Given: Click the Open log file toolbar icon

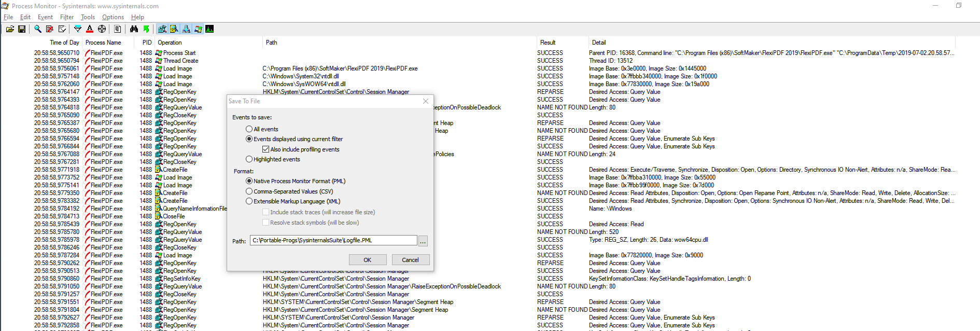Looking at the screenshot, I should 10,29.
